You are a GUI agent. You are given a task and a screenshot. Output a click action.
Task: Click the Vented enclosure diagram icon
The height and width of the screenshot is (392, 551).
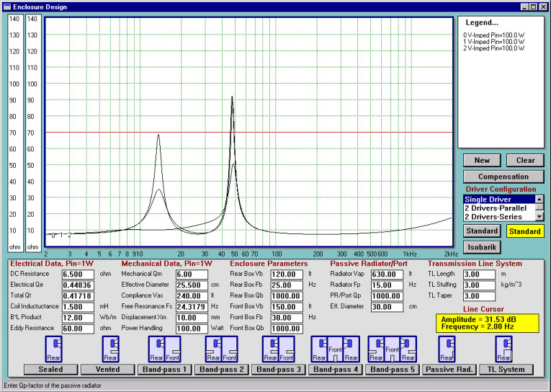point(109,349)
